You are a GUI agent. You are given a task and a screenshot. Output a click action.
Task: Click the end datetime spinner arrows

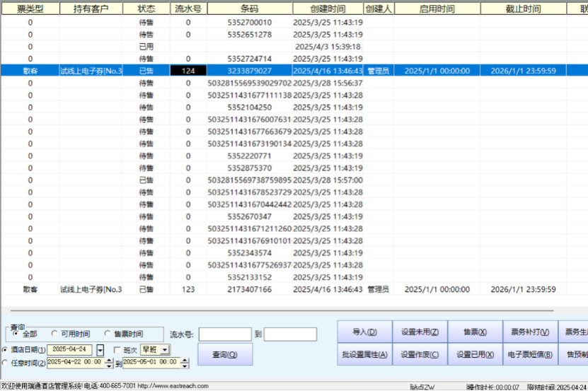point(185,363)
